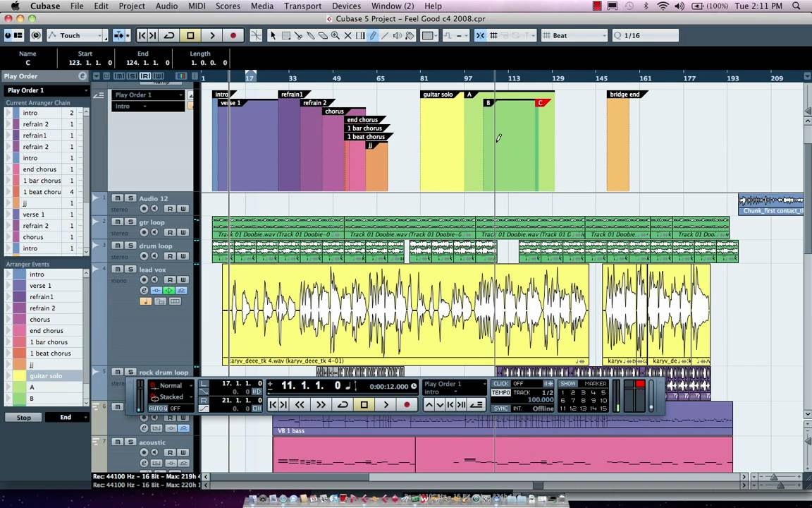The height and width of the screenshot is (508, 812).
Task: Toggle TEMPO track button in transport panel
Action: click(500, 392)
